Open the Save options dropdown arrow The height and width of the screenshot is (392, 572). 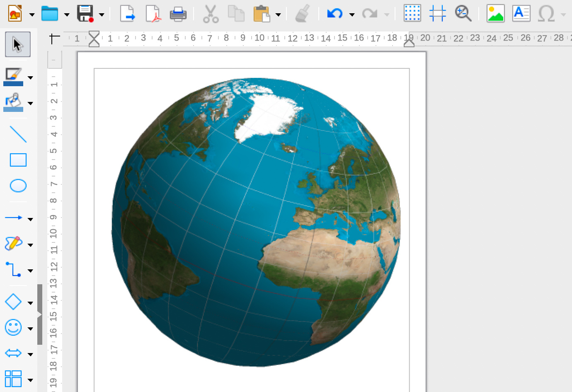pos(102,15)
